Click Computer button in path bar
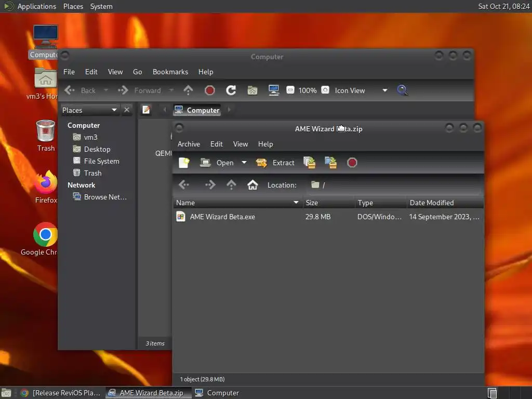Image resolution: width=532 pixels, height=399 pixels. [197, 110]
